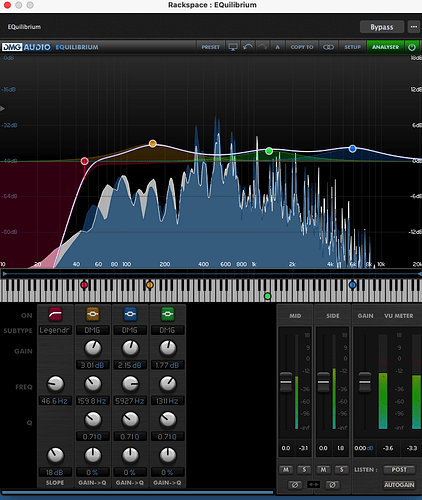This screenshot has width=422, height=500.
Task: Toggle the green bell band on
Action: [x=167, y=314]
